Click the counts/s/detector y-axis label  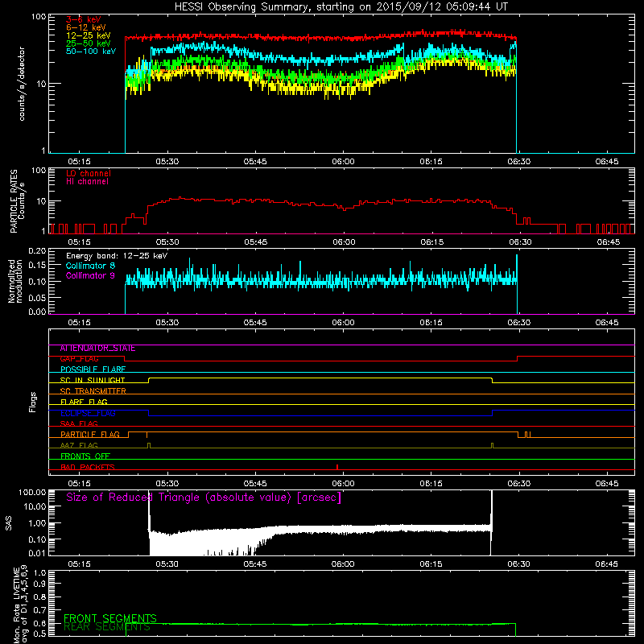(22, 84)
